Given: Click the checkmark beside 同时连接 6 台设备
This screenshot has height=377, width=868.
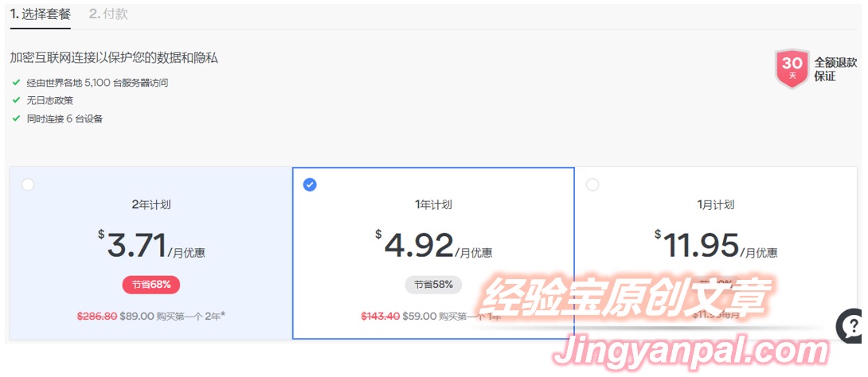Looking at the screenshot, I should pos(16,119).
